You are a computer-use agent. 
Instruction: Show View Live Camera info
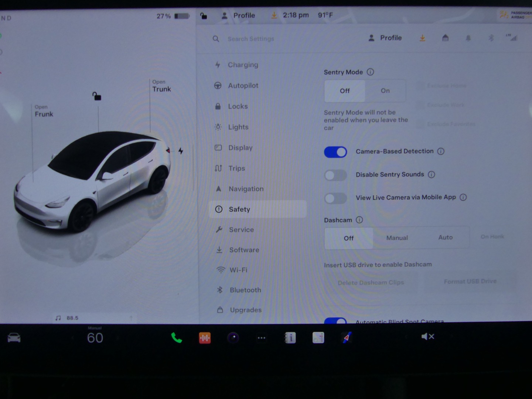[x=463, y=197]
